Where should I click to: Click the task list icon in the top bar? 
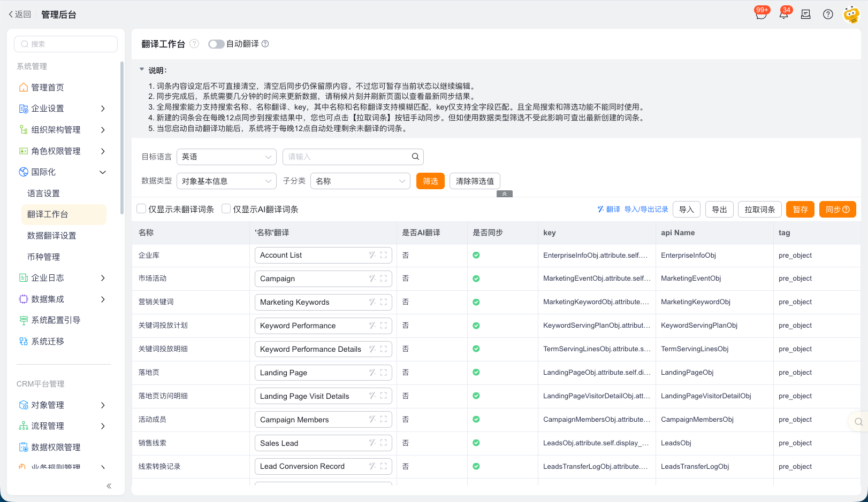[x=806, y=14]
